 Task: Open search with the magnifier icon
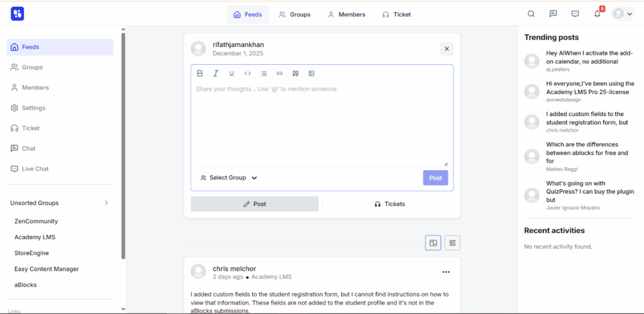coord(531,14)
